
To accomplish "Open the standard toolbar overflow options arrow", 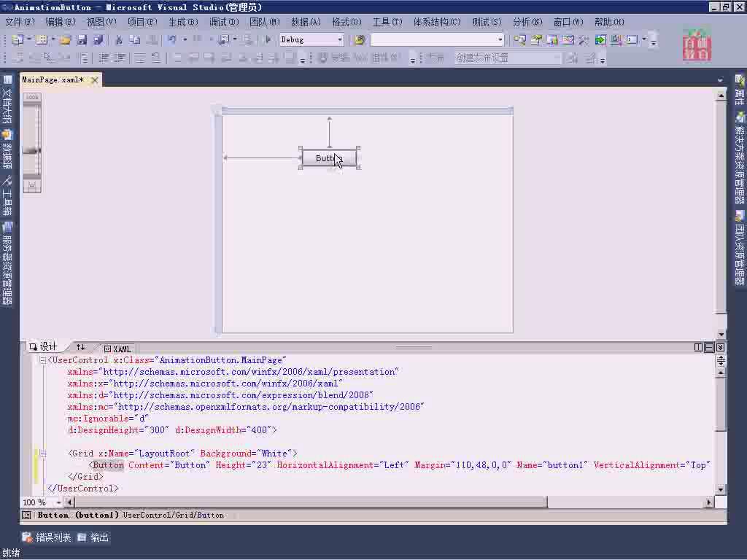I will coord(654,42).
